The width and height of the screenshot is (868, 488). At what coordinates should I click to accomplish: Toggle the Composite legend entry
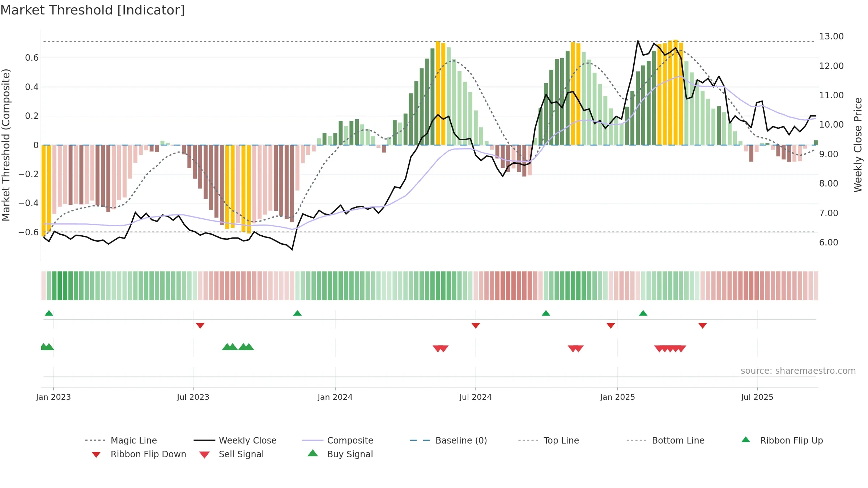point(337,440)
